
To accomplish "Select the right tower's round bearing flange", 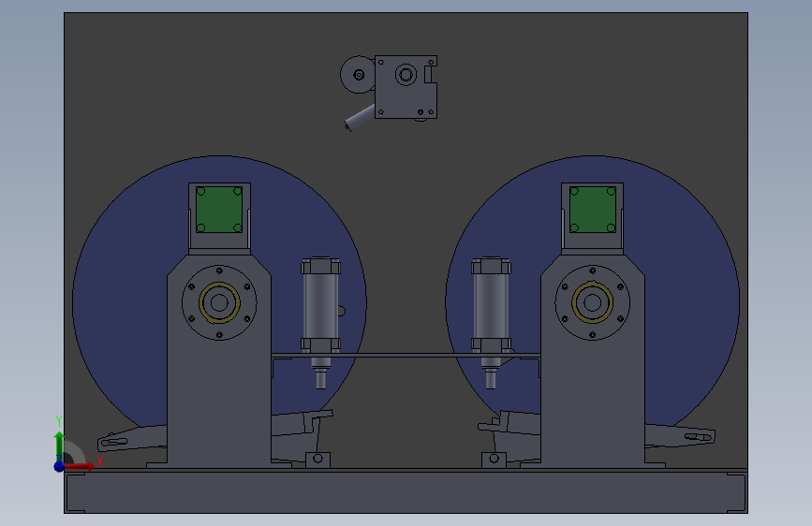I will pos(593,303).
